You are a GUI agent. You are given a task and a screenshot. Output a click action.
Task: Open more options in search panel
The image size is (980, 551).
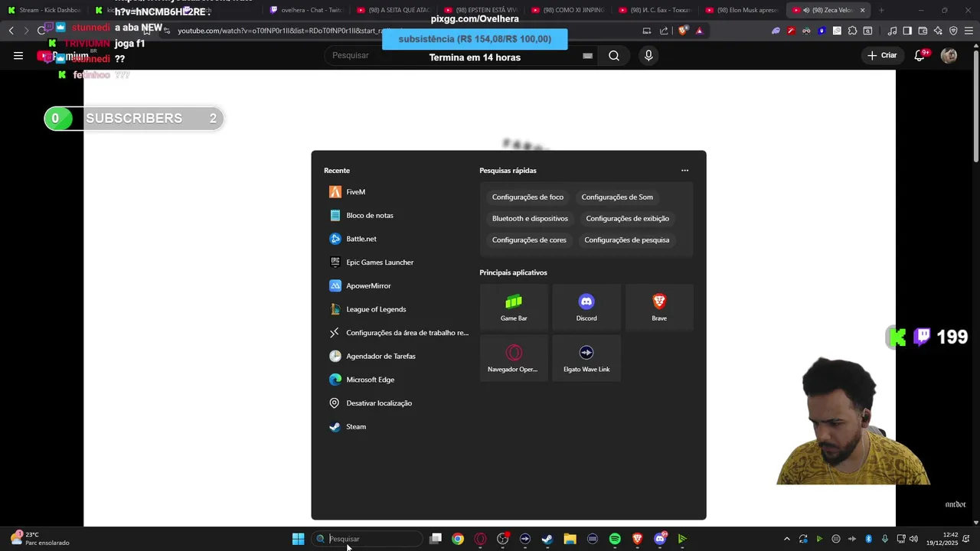[684, 171]
